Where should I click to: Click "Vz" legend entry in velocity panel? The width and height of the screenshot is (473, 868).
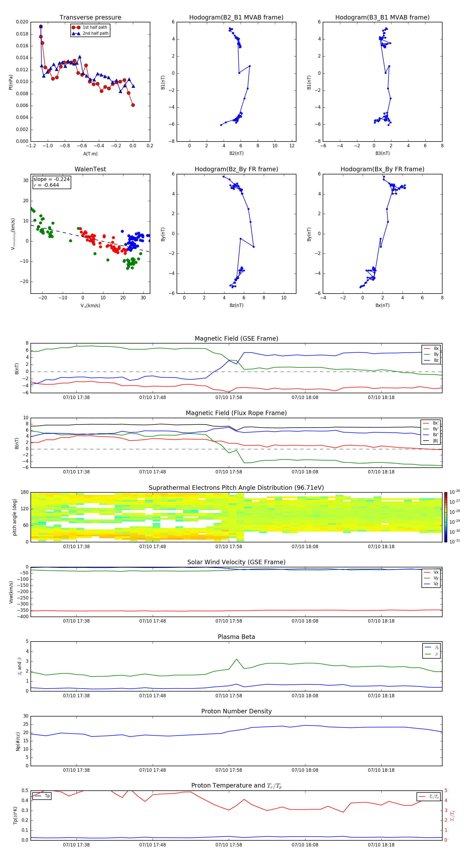(x=431, y=584)
